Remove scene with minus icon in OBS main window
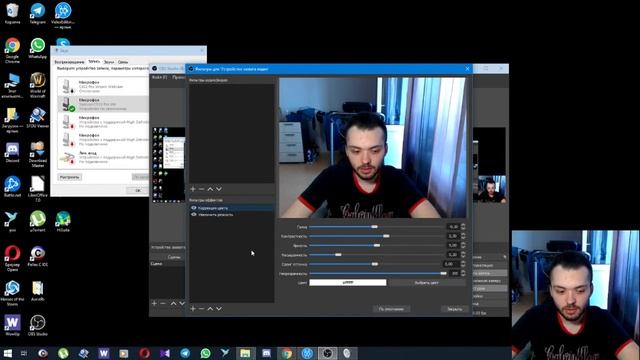The width and height of the screenshot is (640, 360). click(x=163, y=303)
